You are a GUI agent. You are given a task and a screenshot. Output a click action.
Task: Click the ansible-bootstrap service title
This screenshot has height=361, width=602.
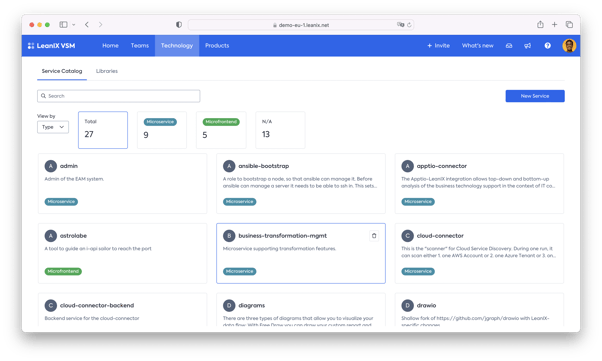click(x=264, y=166)
